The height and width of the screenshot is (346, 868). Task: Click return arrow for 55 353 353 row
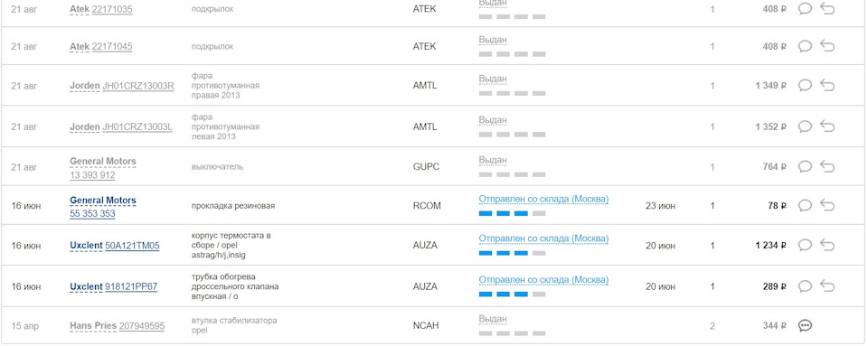click(827, 206)
